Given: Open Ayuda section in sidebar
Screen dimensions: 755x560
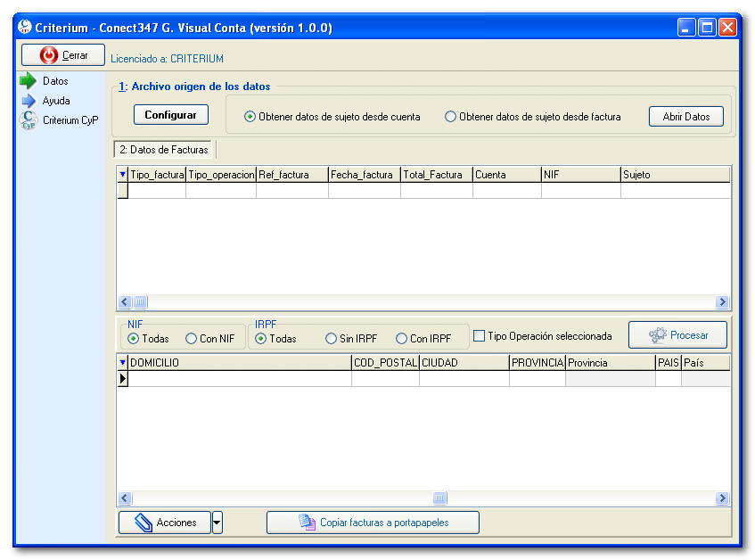Looking at the screenshot, I should [x=56, y=101].
